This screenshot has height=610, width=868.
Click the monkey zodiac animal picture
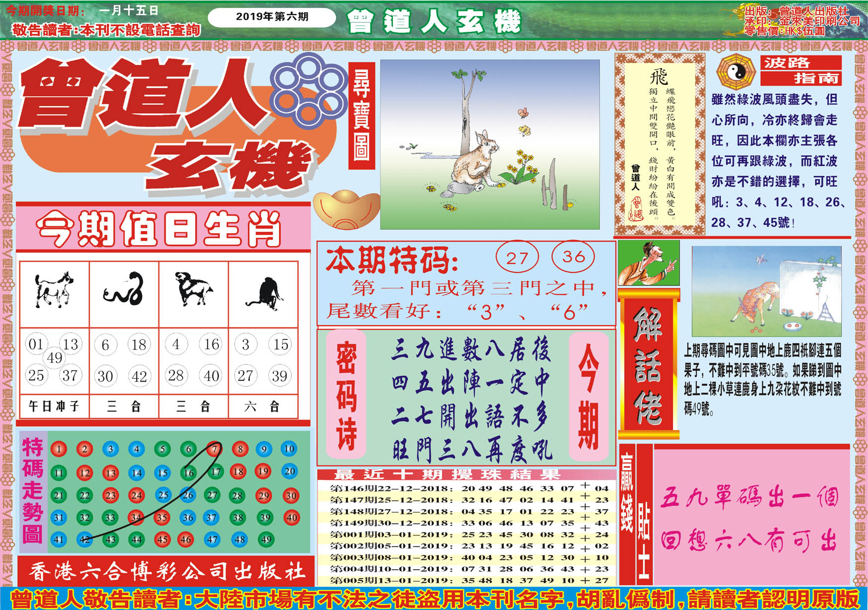tap(264, 293)
